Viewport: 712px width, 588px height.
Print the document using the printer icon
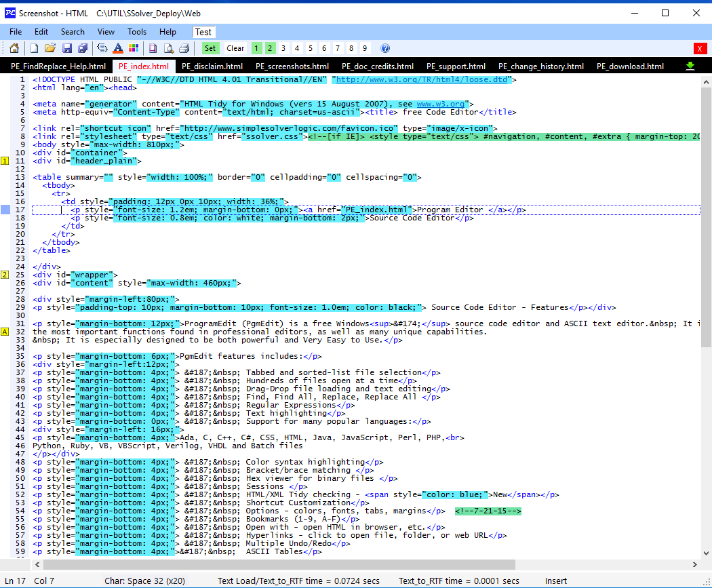[184, 48]
